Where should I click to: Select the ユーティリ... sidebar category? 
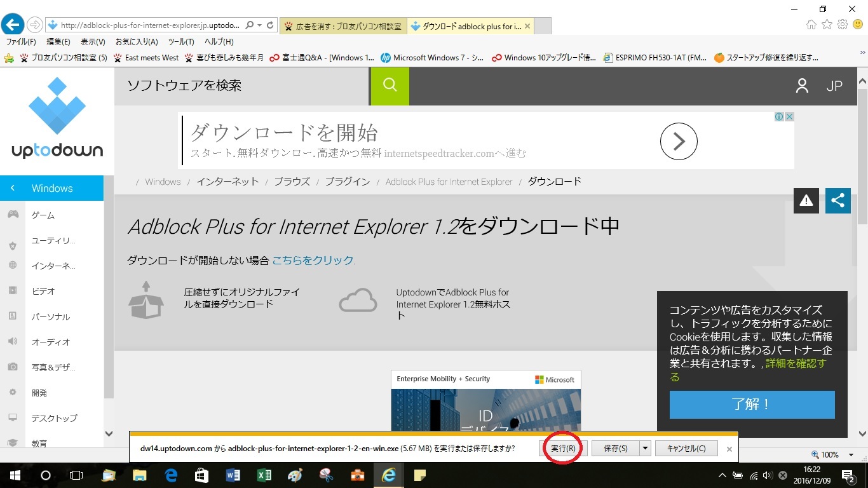click(x=53, y=240)
